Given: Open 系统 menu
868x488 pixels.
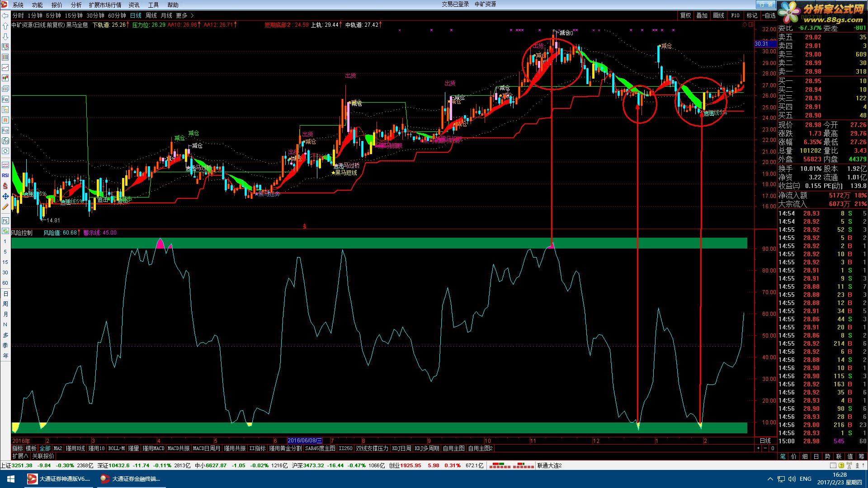Looking at the screenshot, I should tap(18, 5).
